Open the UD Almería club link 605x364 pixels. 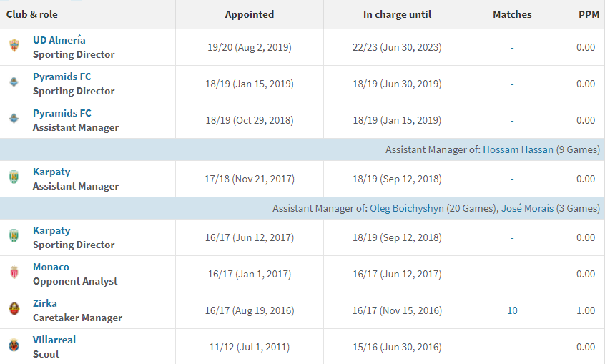coord(59,40)
